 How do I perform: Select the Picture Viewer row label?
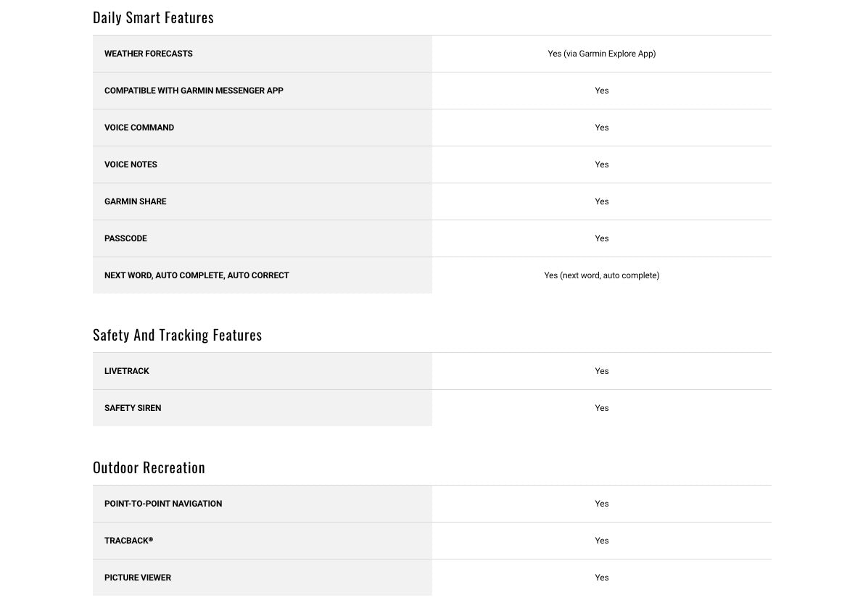(x=138, y=578)
